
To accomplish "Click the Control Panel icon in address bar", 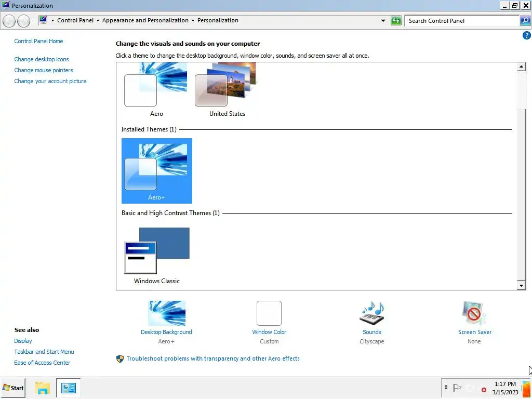I will 43,20.
